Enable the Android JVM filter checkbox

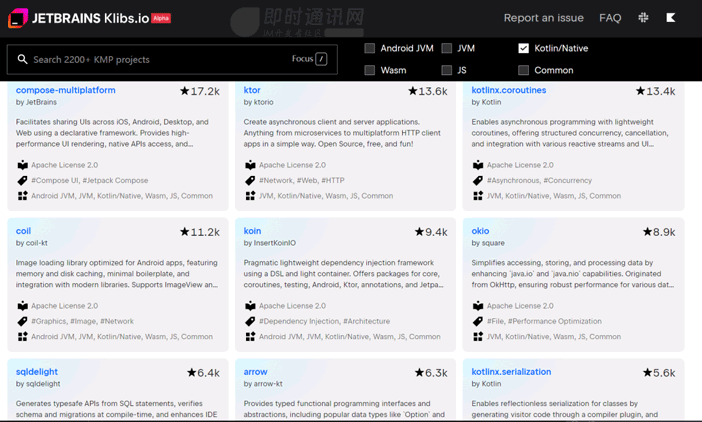pos(369,48)
